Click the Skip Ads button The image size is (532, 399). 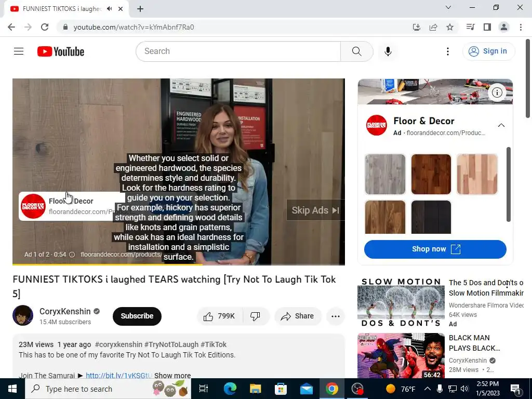[x=315, y=210]
